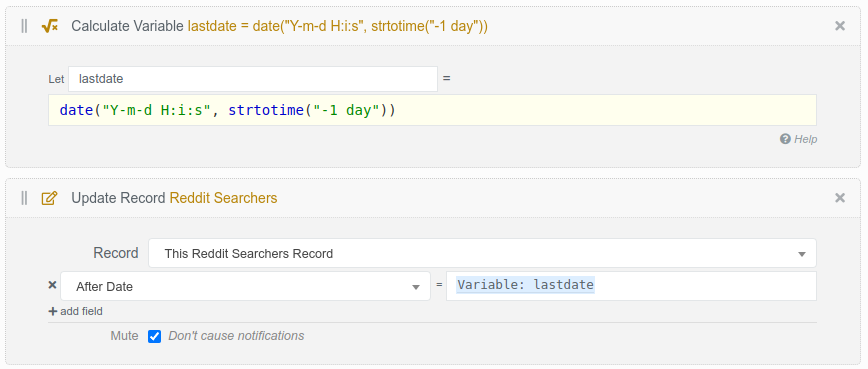Open the This Reddit Searchers Record dropdown
The height and width of the screenshot is (369, 868).
tap(482, 253)
